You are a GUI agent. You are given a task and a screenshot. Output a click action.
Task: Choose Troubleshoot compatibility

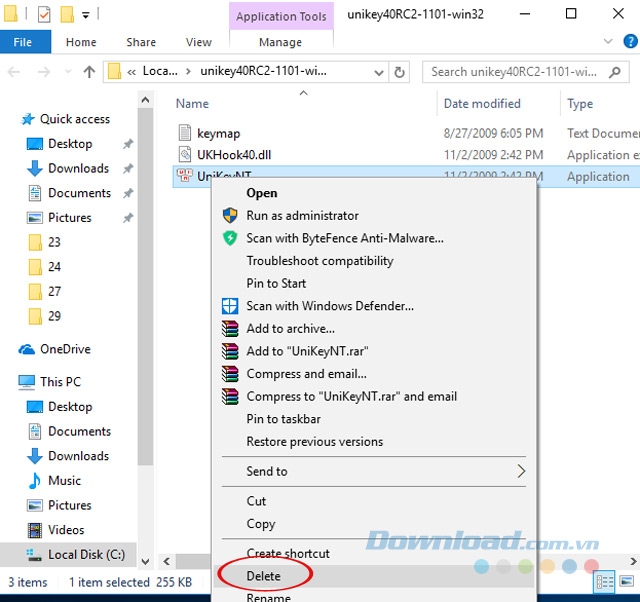tap(320, 261)
